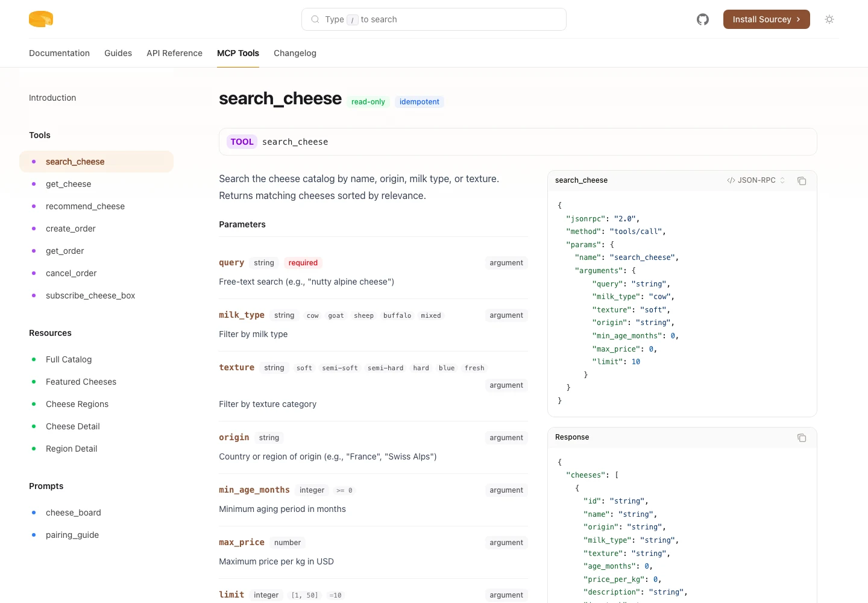Switch to the Guides tab
Viewport: 868px width, 603px height.
point(118,53)
